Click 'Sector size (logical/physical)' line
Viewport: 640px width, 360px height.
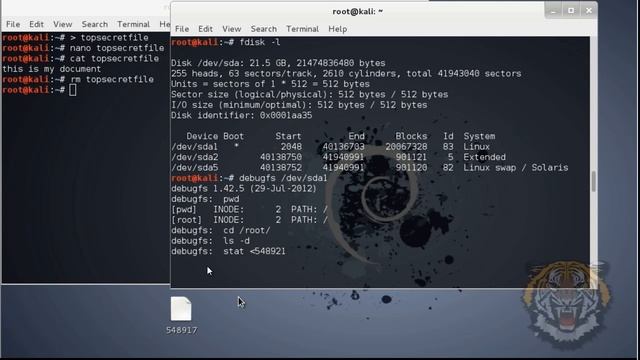coord(309,95)
